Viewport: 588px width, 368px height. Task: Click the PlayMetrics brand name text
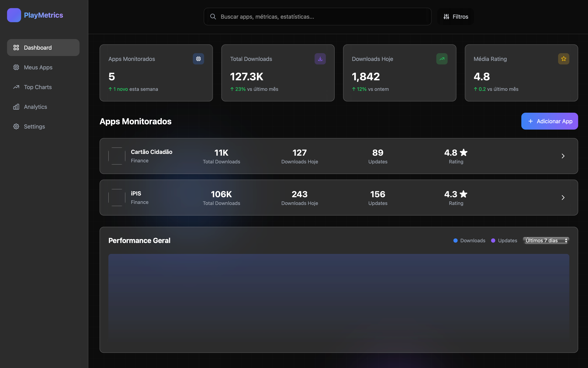(x=43, y=15)
